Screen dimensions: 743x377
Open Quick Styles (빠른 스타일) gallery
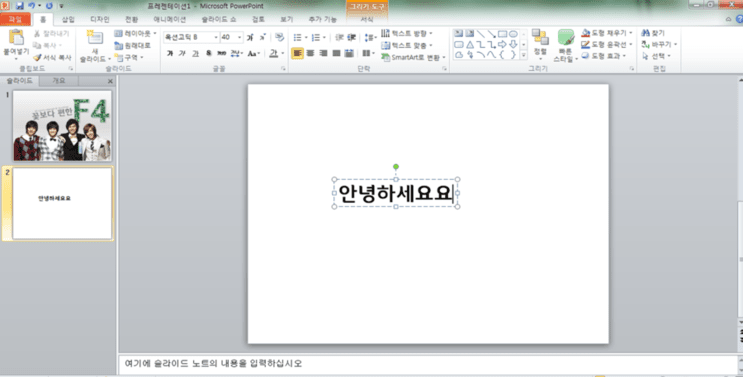tap(566, 46)
